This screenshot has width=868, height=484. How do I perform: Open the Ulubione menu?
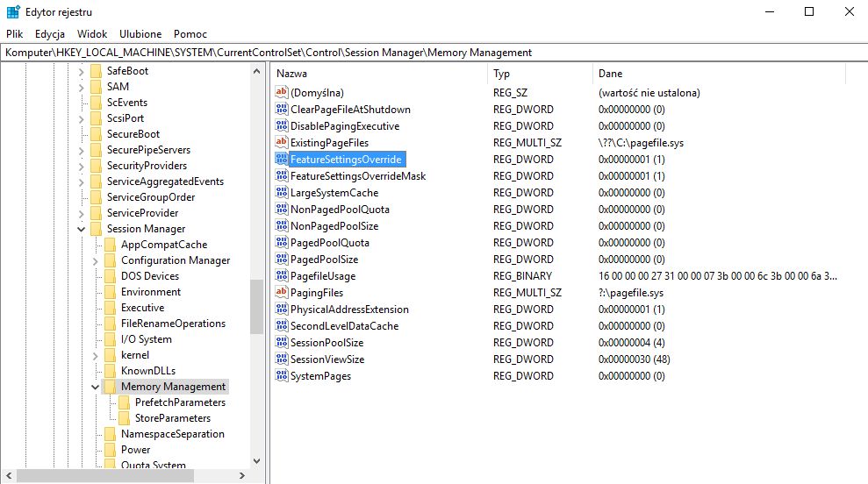pyautogui.click(x=140, y=33)
